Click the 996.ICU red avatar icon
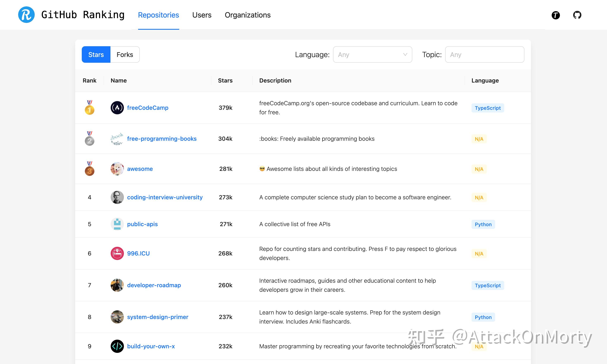This screenshot has height=364, width=607. pos(117,253)
